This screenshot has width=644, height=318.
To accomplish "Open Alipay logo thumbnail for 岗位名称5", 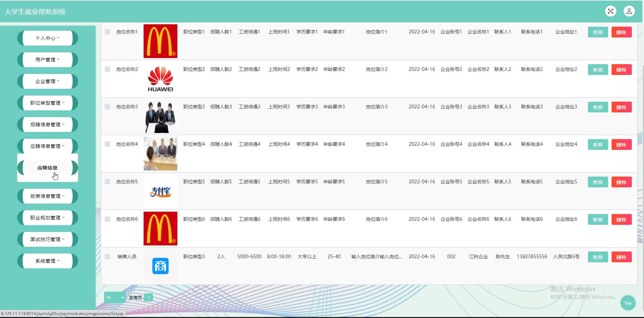I will point(160,191).
